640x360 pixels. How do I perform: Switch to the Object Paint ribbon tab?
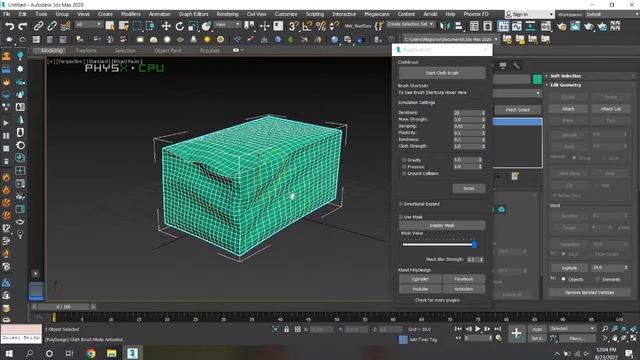tap(168, 51)
